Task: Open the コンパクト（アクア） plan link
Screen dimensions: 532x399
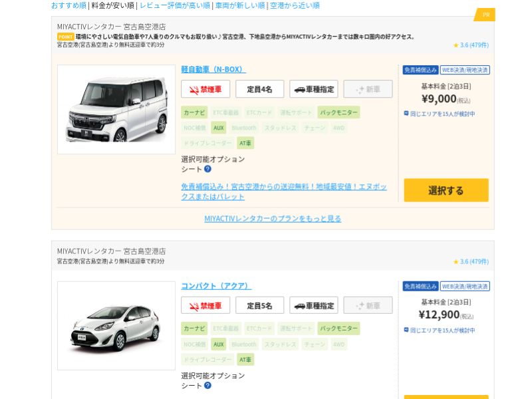Action: [x=216, y=286]
